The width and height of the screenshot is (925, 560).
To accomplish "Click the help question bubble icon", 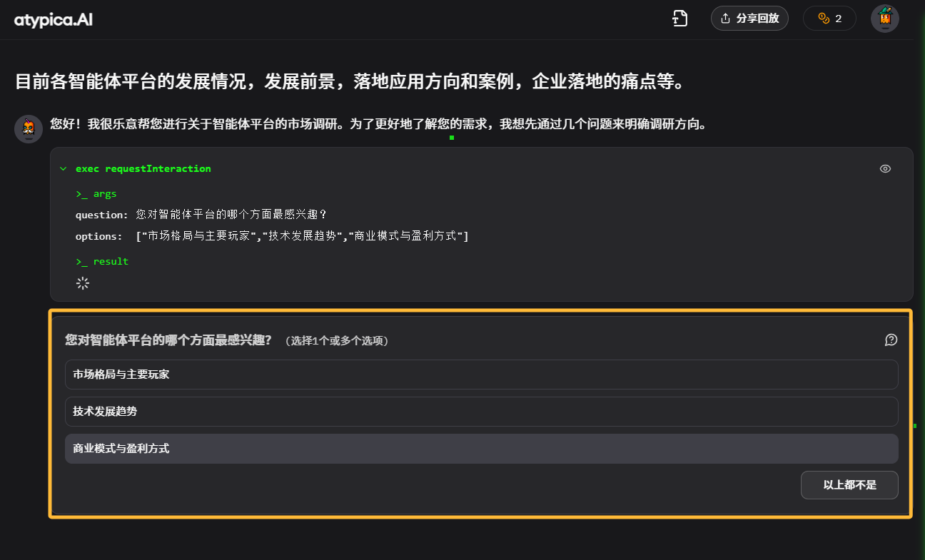I will pos(891,340).
